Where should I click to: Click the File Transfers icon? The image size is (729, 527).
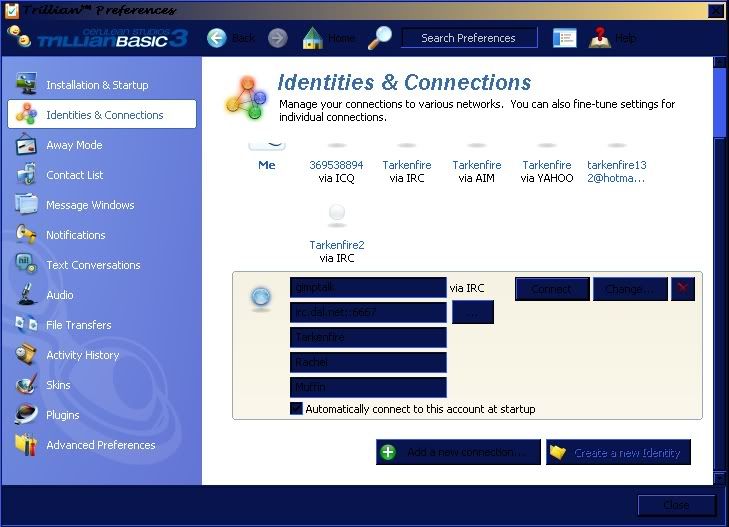26,324
